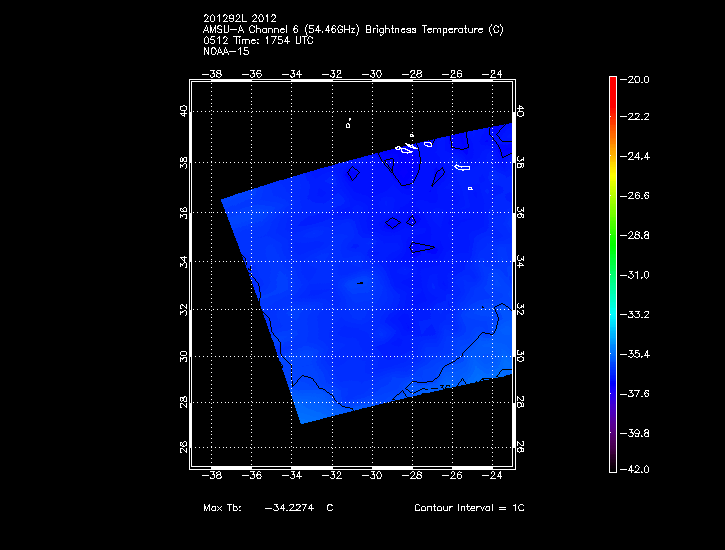
Task: Click the color bar's blue section near -35.4
Action: coord(612,354)
